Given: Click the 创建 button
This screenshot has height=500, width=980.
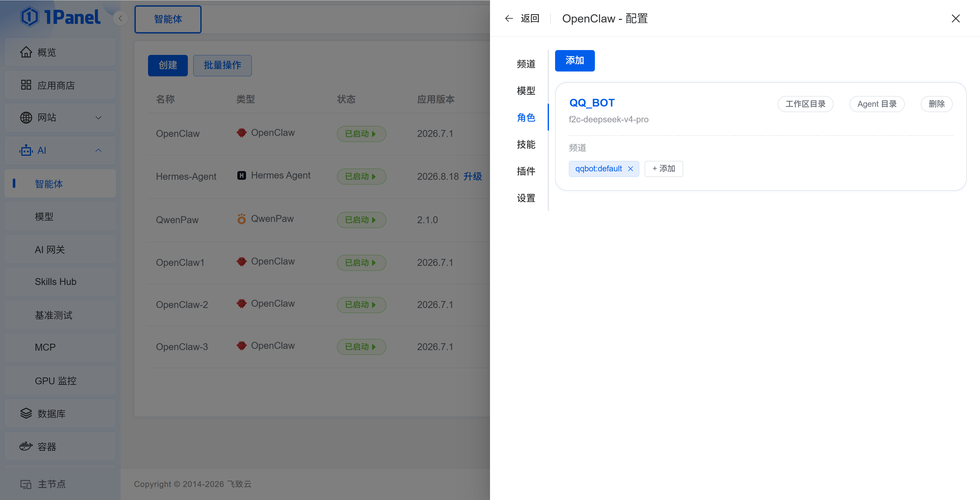Looking at the screenshot, I should pyautogui.click(x=168, y=65).
